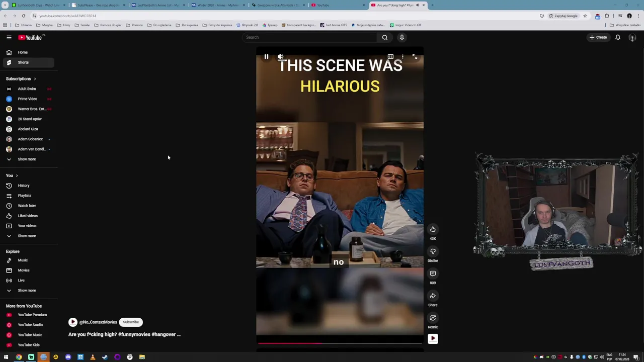Open the sound source thumbnail below Remix
The height and width of the screenshot is (362, 644).
click(433, 339)
